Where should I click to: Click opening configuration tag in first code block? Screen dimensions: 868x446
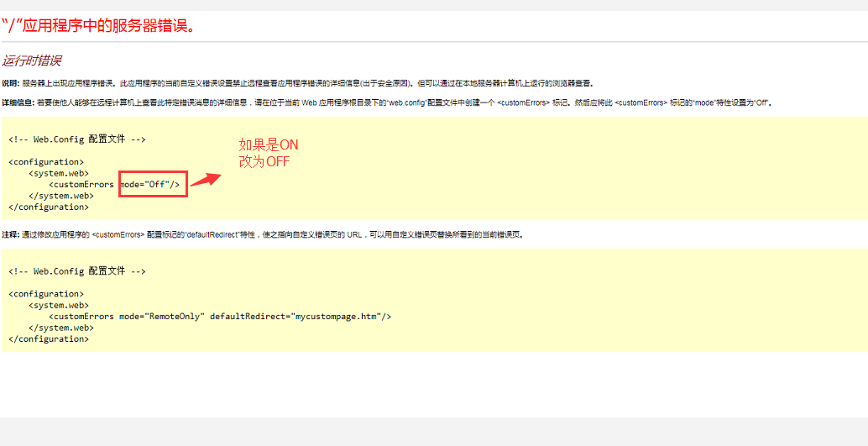(46, 161)
